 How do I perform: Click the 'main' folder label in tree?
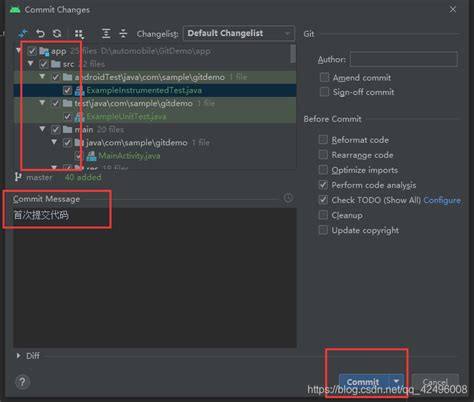pos(84,130)
